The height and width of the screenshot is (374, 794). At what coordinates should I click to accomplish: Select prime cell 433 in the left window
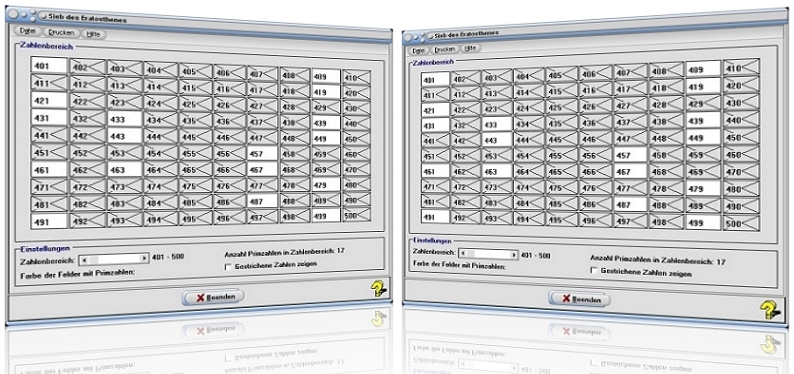pos(124,118)
